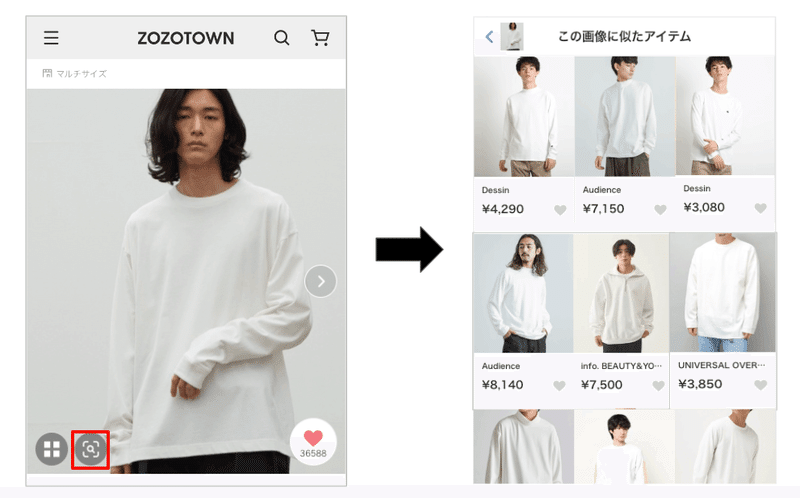
Task: Tap the similar-image search icon
Action: tap(90, 450)
